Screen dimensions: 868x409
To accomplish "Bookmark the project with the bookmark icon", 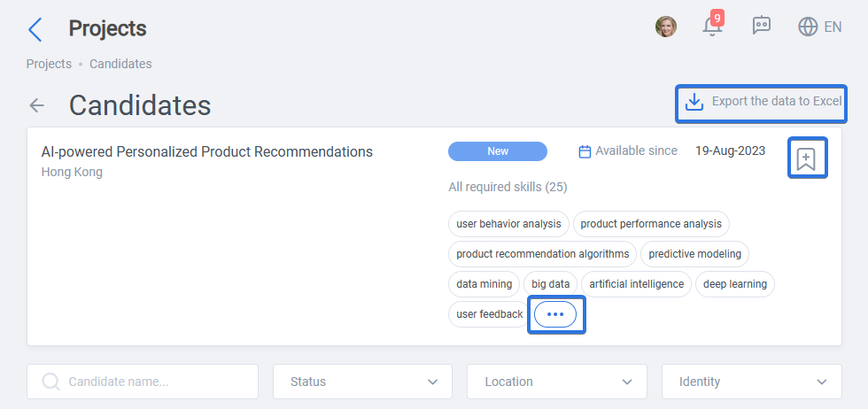I will (x=807, y=158).
